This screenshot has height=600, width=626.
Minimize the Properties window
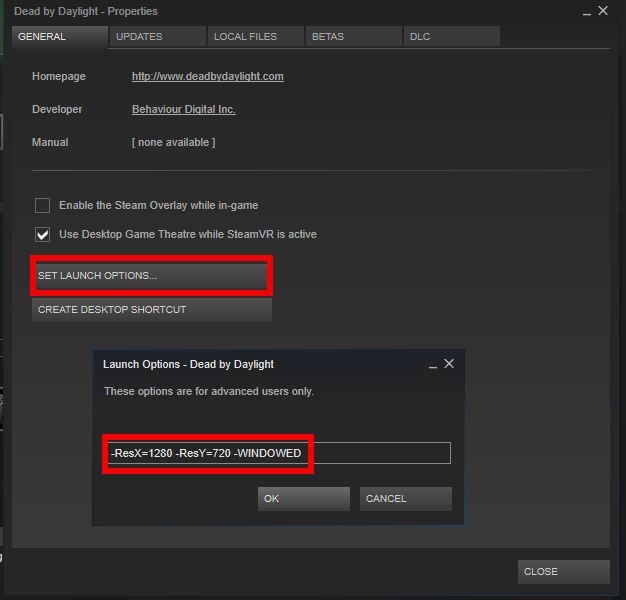(586, 12)
